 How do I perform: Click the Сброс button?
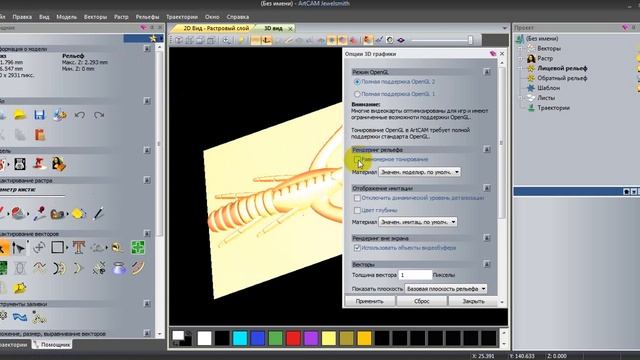tap(422, 301)
